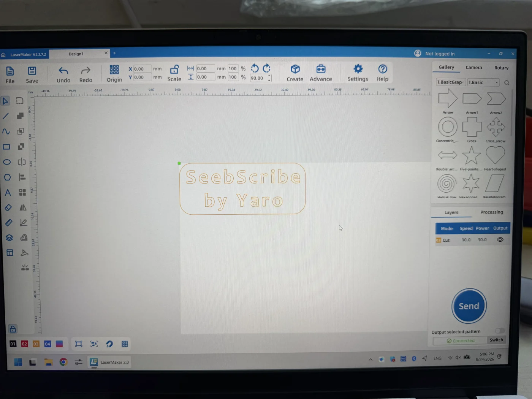Select the straight line drawing tool
Viewport: 532px width, 399px height.
pyautogui.click(x=6, y=116)
